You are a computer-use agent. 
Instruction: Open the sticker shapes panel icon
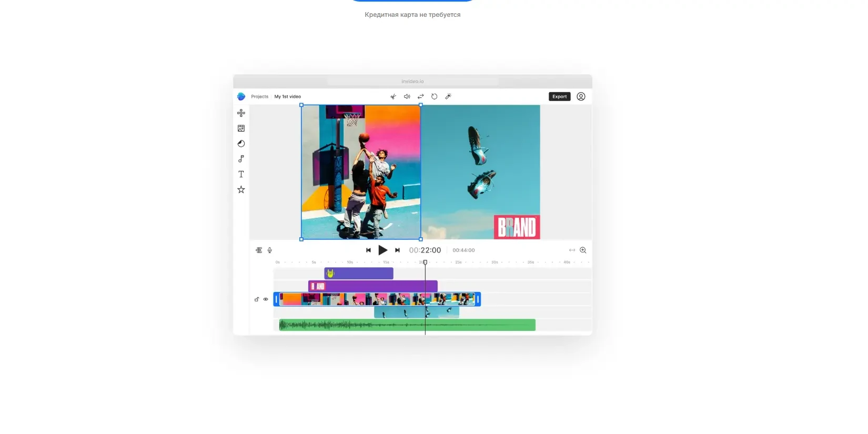pos(241,144)
